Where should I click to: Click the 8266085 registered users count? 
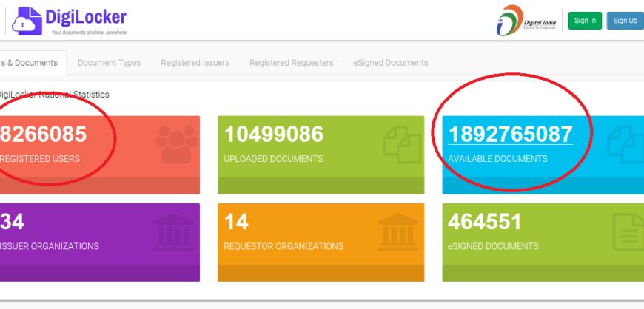(43, 135)
